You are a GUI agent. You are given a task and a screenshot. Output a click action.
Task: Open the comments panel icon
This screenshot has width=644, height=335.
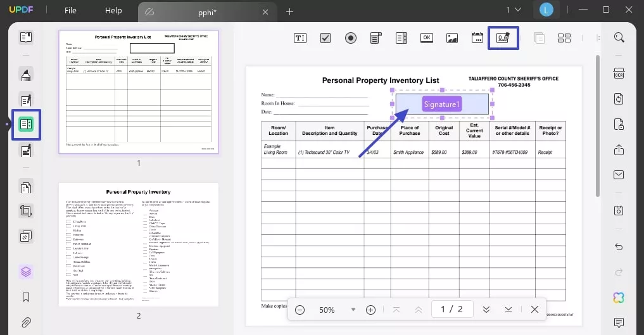click(619, 323)
